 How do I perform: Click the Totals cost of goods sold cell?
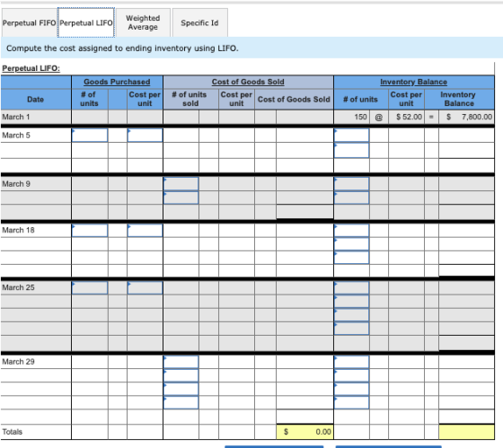click(x=304, y=432)
